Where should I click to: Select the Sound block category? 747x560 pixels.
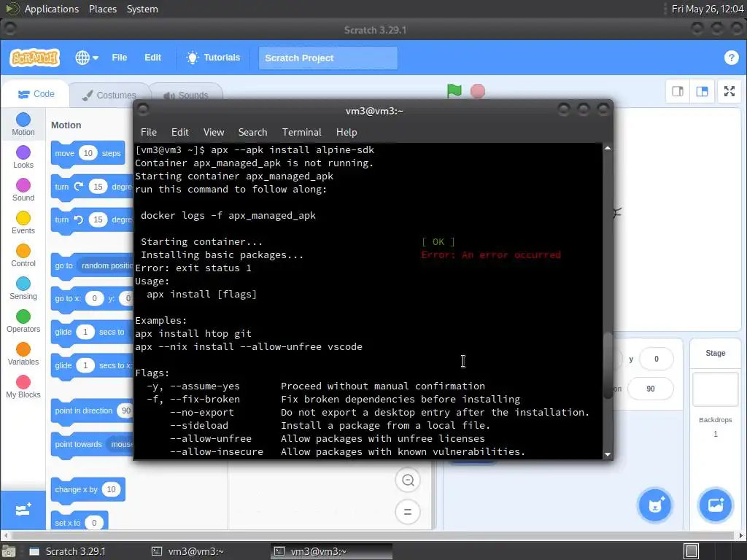click(23, 190)
